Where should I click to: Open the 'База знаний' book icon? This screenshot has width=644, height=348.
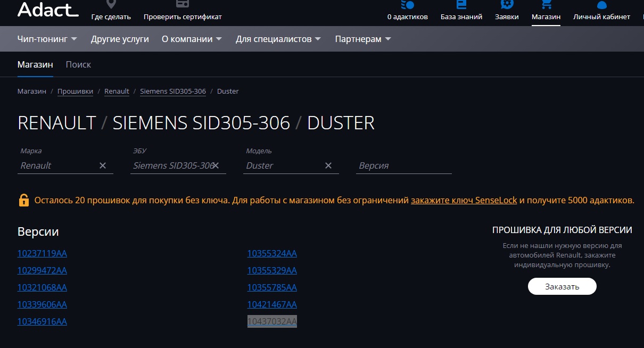461,4
